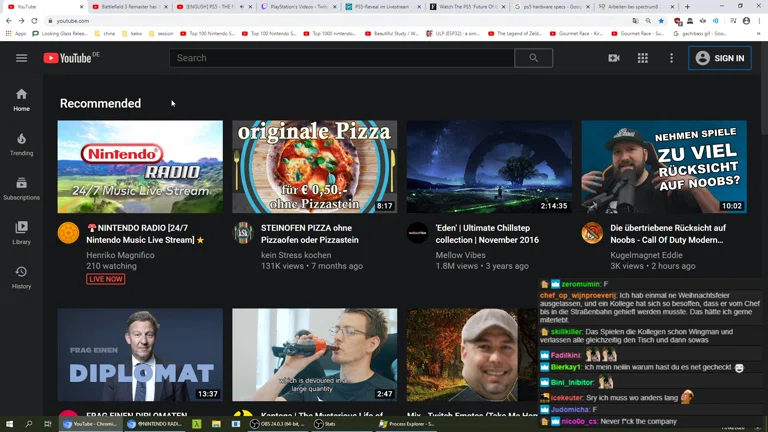Select Home in the sidebar
This screenshot has width=768, height=432.
click(x=21, y=99)
